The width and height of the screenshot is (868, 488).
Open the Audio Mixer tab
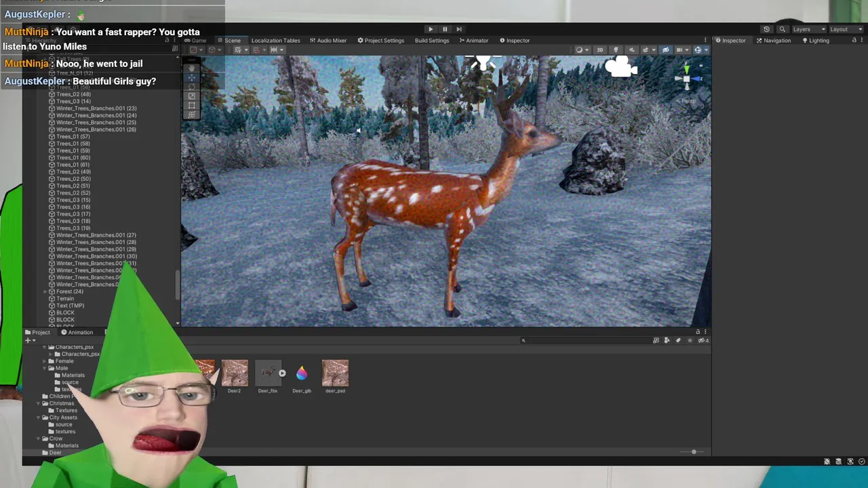(x=328, y=41)
